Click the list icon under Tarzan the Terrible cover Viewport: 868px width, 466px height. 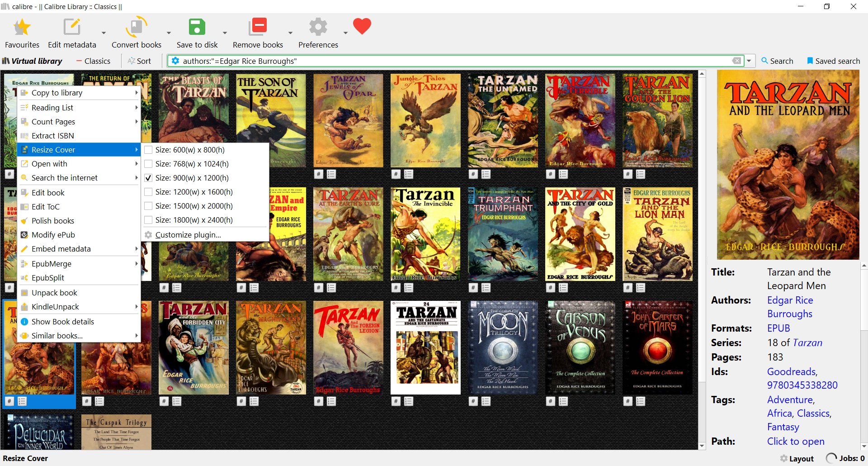tap(563, 174)
